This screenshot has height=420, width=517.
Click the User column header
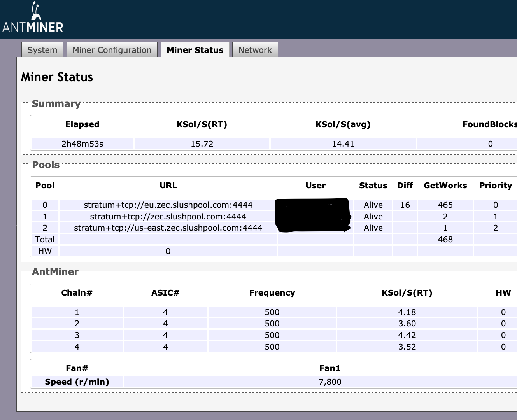pyautogui.click(x=315, y=185)
